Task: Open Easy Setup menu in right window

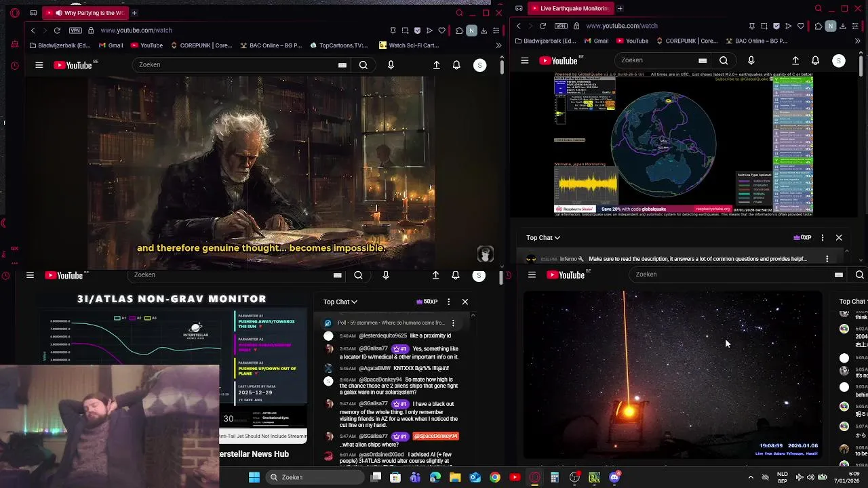Action: (x=855, y=26)
